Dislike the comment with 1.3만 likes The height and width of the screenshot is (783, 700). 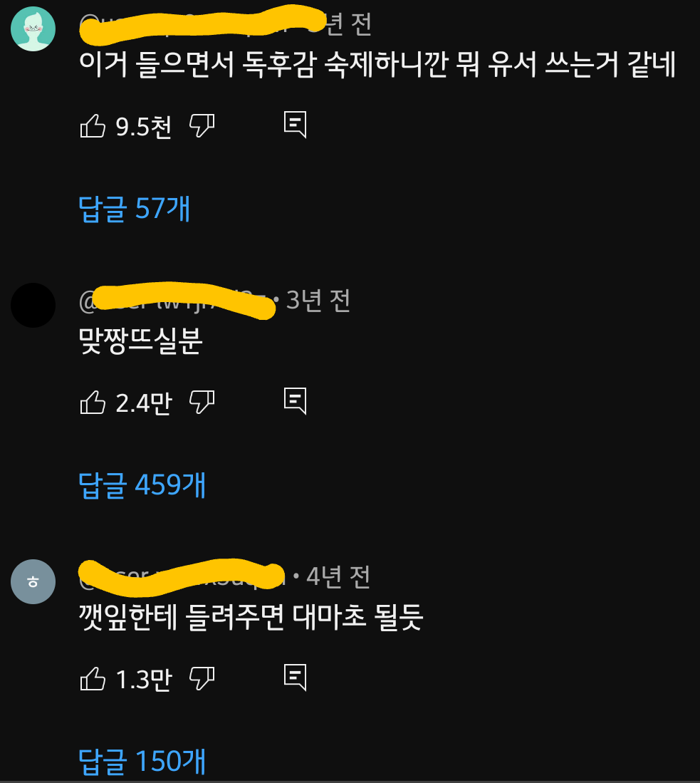point(202,679)
